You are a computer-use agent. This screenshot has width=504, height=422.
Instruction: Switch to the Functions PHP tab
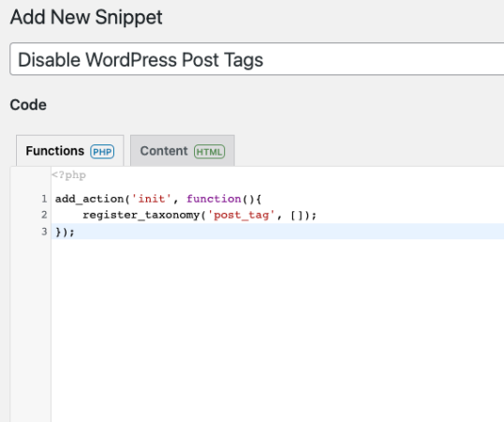(69, 151)
